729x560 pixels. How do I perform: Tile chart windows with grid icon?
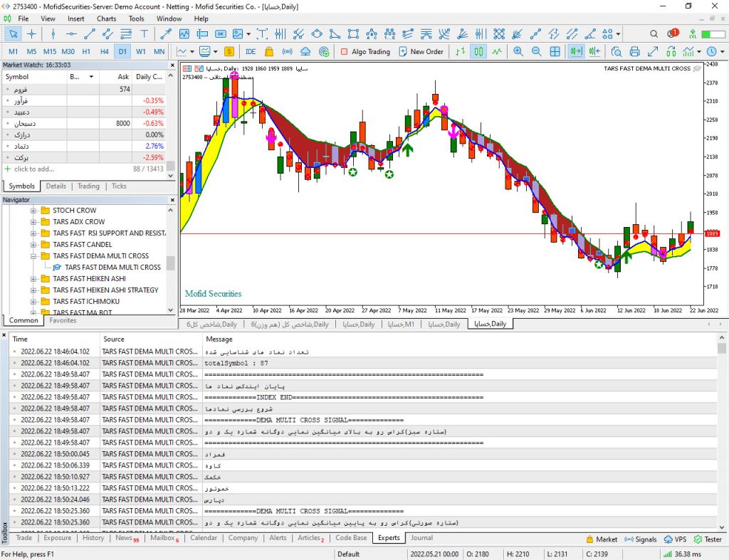pyautogui.click(x=555, y=51)
